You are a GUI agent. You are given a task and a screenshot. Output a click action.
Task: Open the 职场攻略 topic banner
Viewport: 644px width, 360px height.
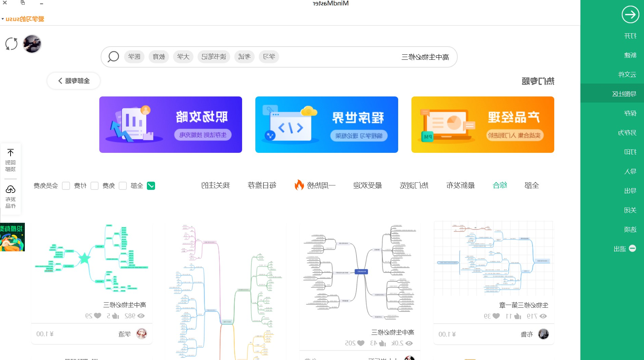[171, 125]
